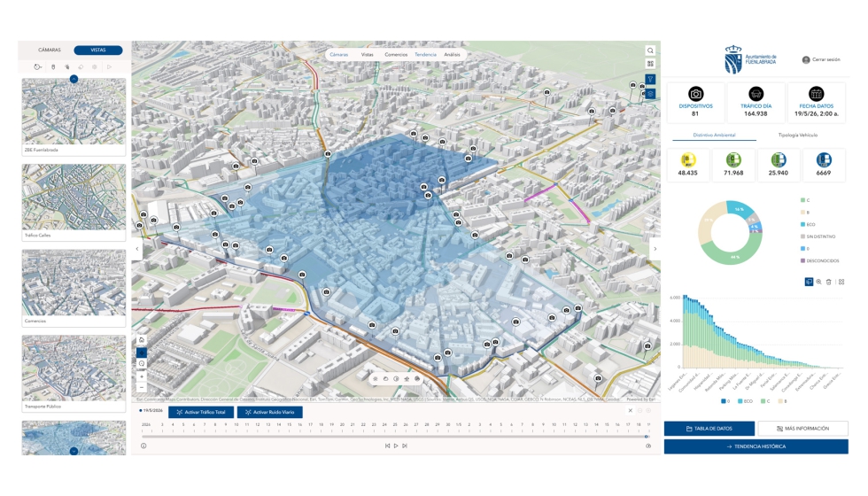Close the timeline panel with the X
This screenshot has width=868, height=496.
click(x=630, y=411)
